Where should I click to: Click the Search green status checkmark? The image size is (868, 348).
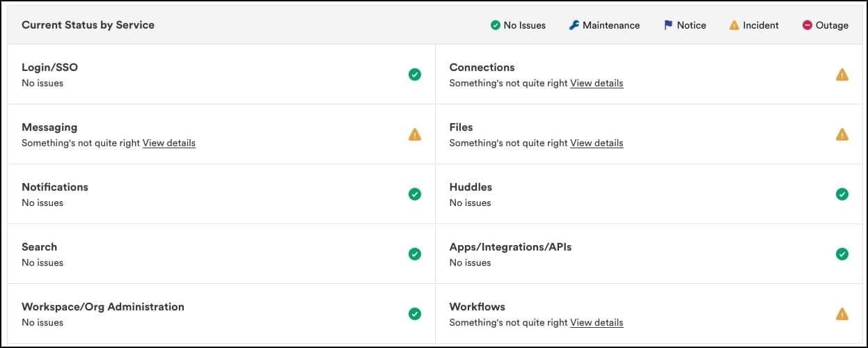(415, 254)
